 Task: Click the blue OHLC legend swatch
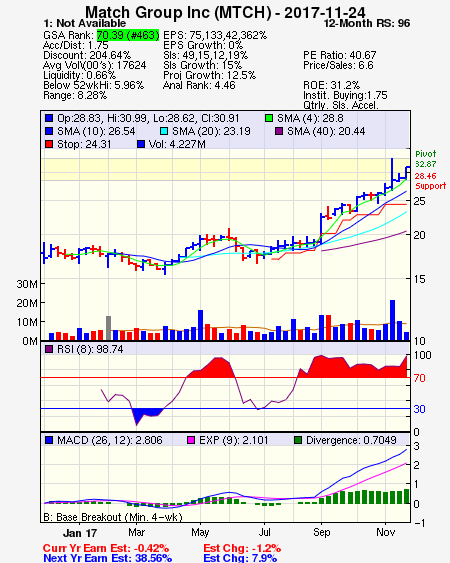pyautogui.click(x=49, y=118)
